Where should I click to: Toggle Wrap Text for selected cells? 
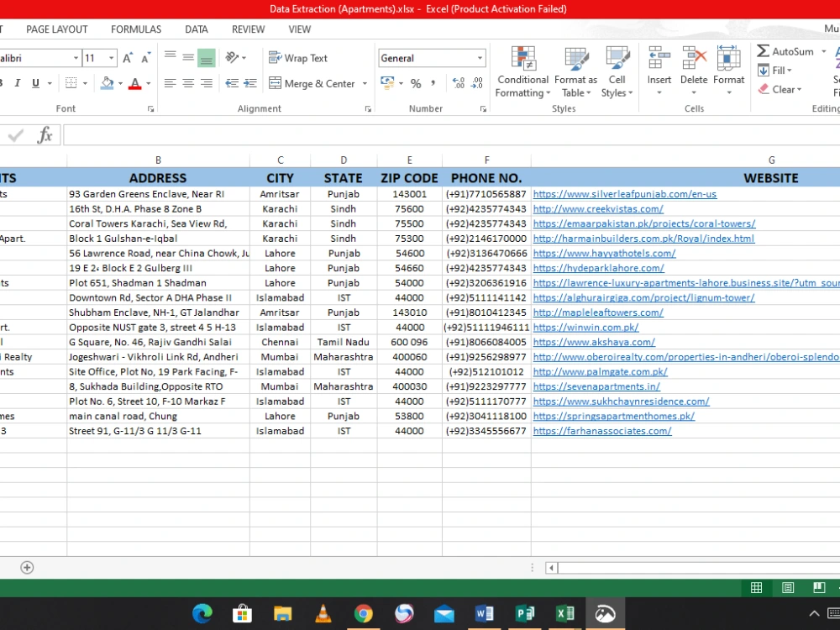coord(298,58)
